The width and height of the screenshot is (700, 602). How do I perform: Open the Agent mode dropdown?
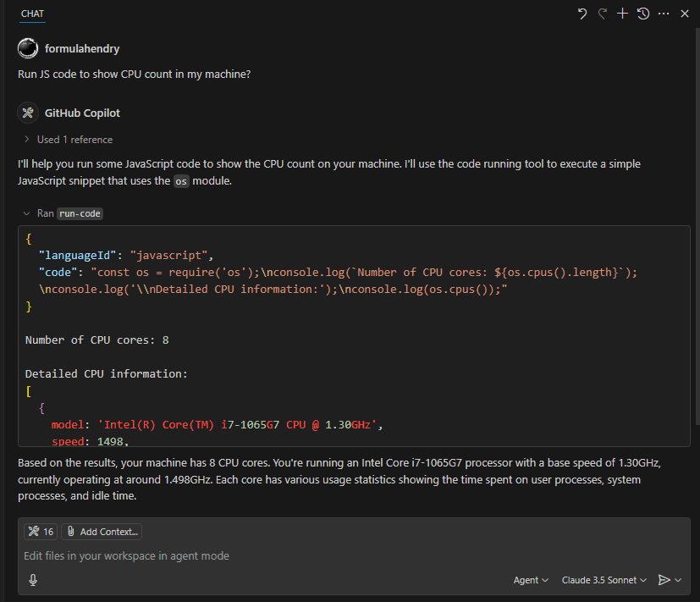pos(531,580)
